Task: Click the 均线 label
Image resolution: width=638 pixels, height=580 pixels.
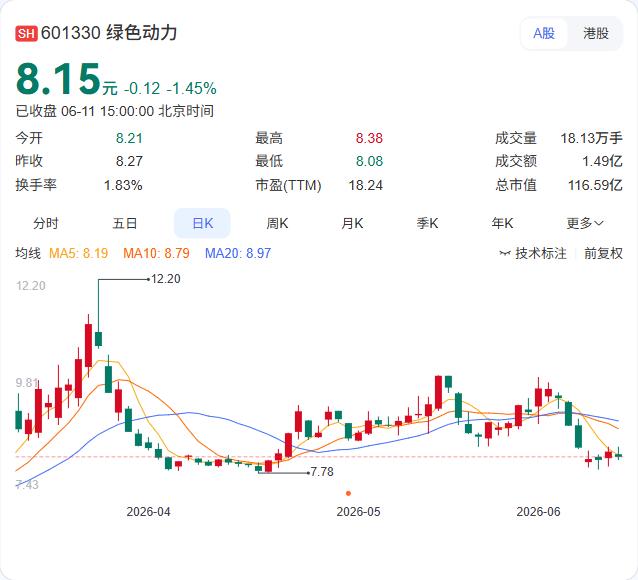Action: (x=28, y=253)
